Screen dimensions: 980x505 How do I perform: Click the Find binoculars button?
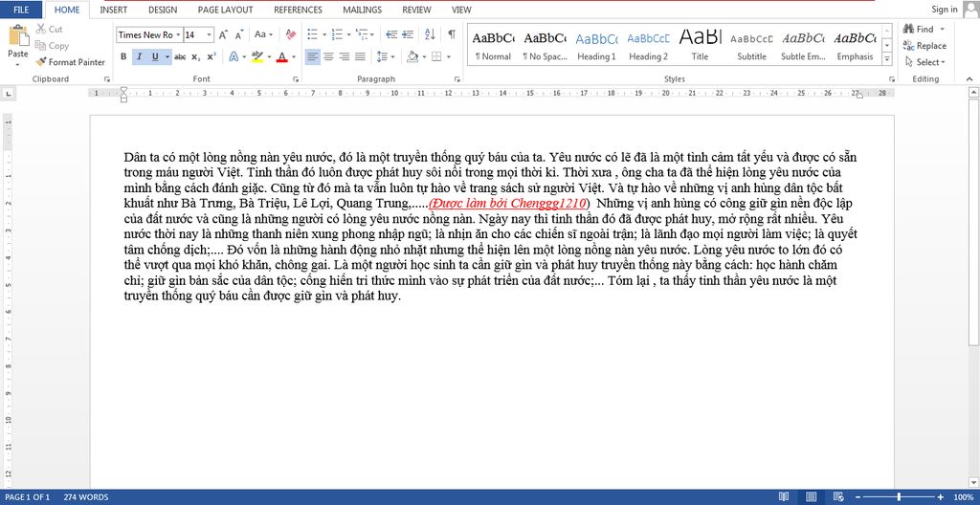[x=920, y=29]
